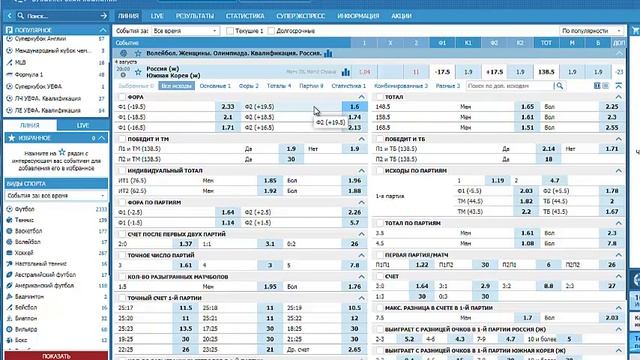
Task: Click the magnifier in extra outcomes search
Action: point(560,86)
